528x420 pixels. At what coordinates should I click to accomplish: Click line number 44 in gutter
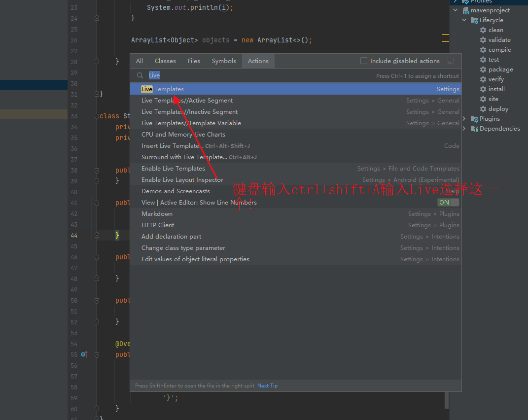coord(74,236)
